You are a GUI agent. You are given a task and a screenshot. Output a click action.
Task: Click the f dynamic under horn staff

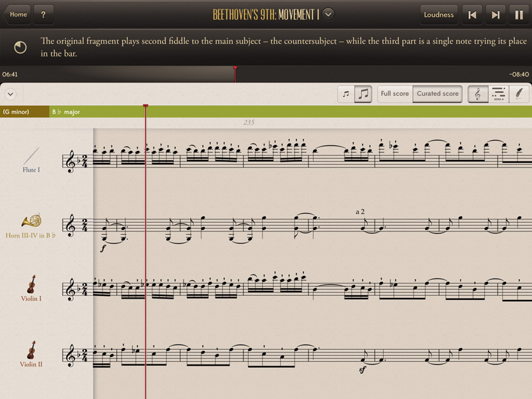tap(103, 248)
